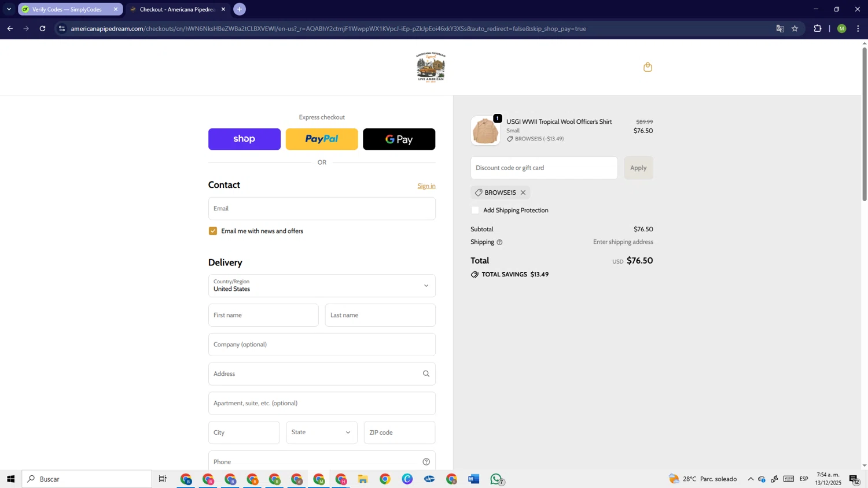Click the touch keyboard tray icon
The height and width of the screenshot is (488, 868).
(789, 479)
